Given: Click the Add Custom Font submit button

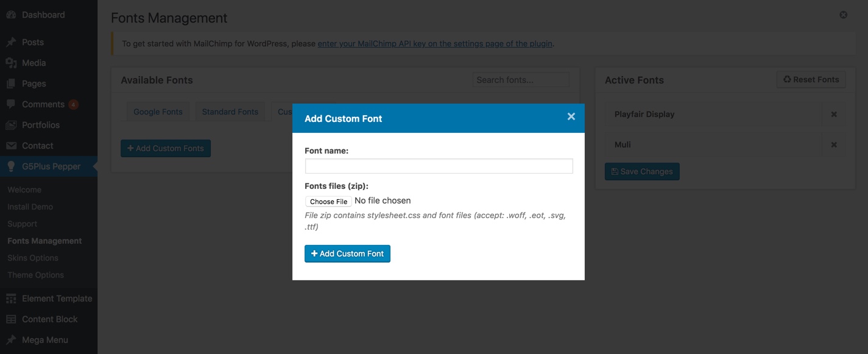Looking at the screenshot, I should tap(347, 253).
